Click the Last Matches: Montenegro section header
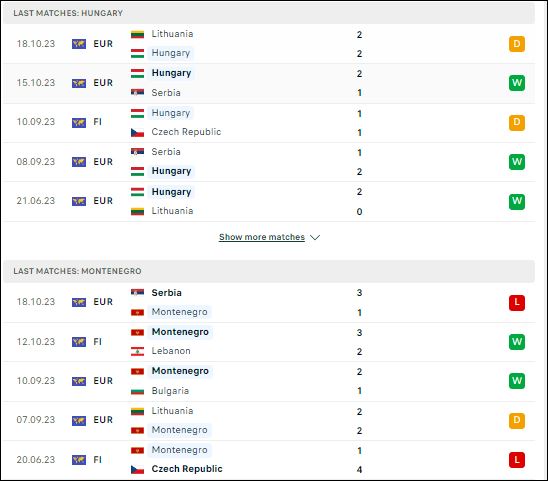 pos(269,271)
